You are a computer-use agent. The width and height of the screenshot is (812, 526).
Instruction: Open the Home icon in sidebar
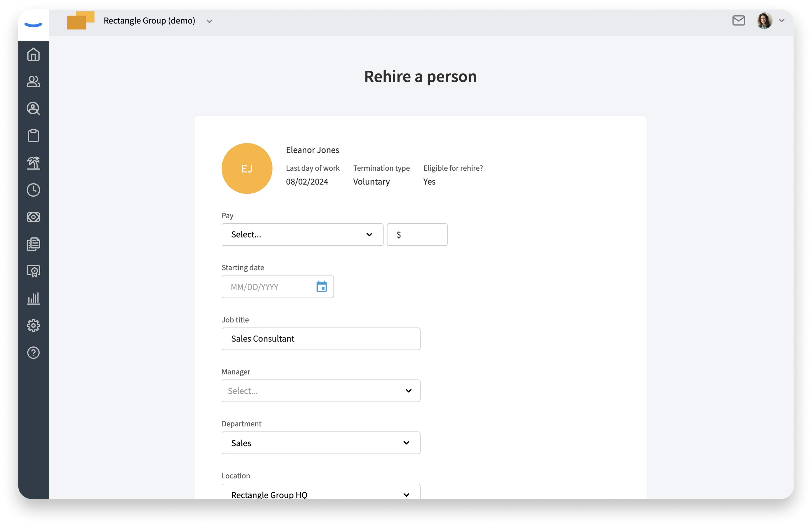[x=33, y=55]
